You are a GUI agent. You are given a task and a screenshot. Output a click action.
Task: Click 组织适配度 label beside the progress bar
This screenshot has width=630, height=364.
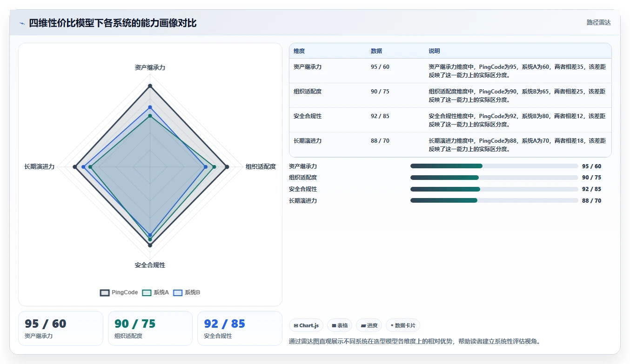coord(303,178)
